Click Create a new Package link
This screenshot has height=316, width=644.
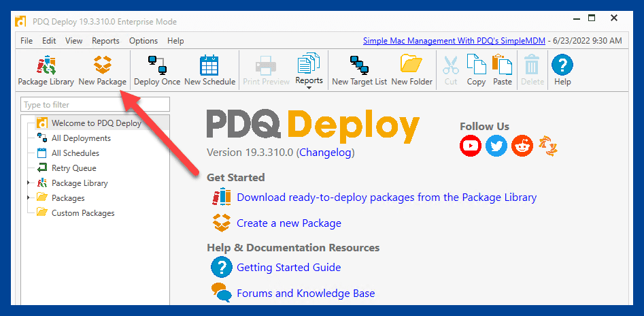click(x=289, y=223)
